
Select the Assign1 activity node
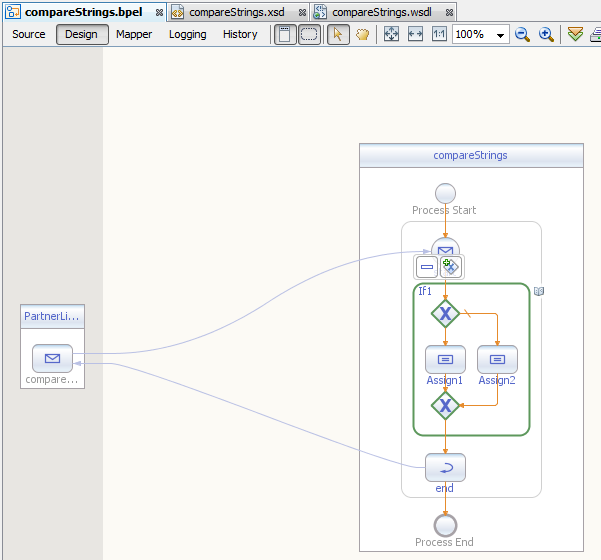click(x=445, y=359)
